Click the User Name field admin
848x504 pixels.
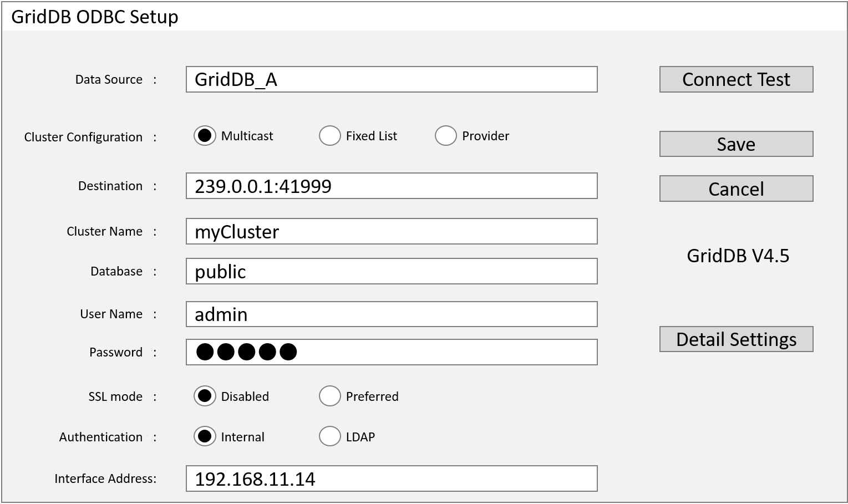392,314
